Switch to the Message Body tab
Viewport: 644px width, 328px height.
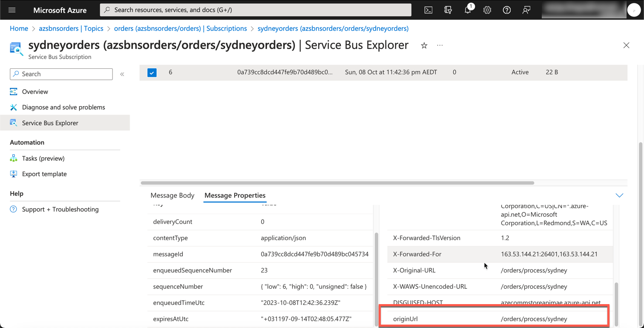point(172,195)
